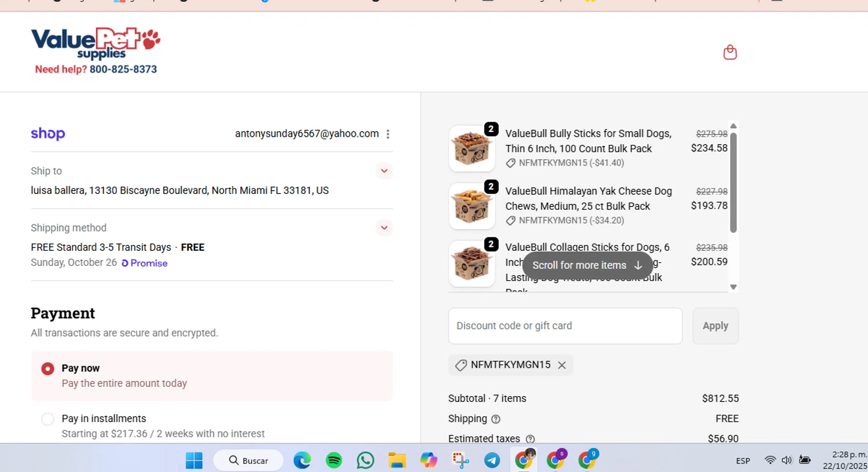
Task: Remove the NFMTFKYMGN15 discount code
Action: pyautogui.click(x=562, y=365)
